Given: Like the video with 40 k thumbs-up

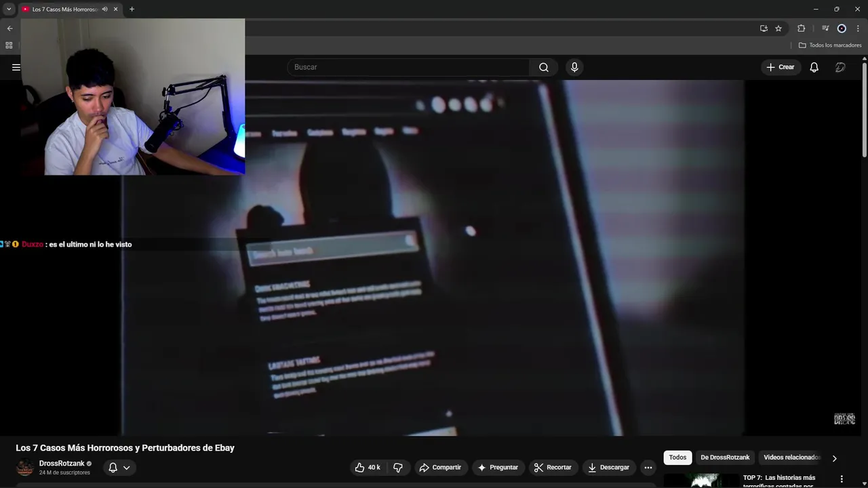Looking at the screenshot, I should click(x=368, y=467).
